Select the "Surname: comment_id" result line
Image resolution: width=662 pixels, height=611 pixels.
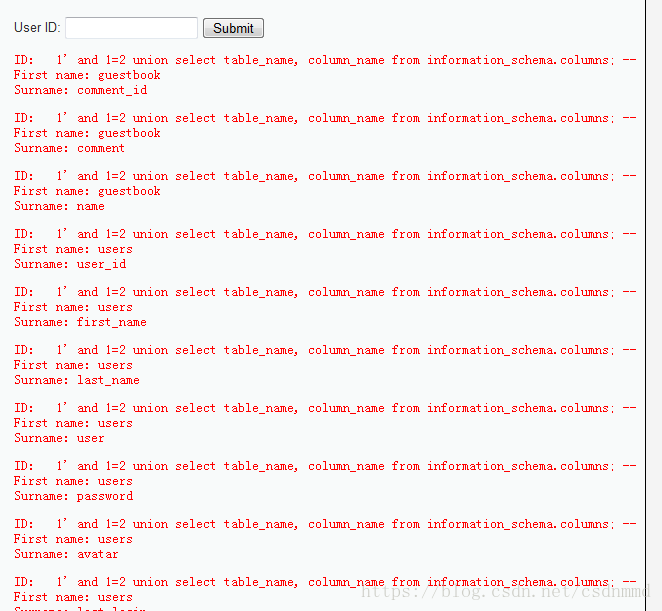click(81, 90)
